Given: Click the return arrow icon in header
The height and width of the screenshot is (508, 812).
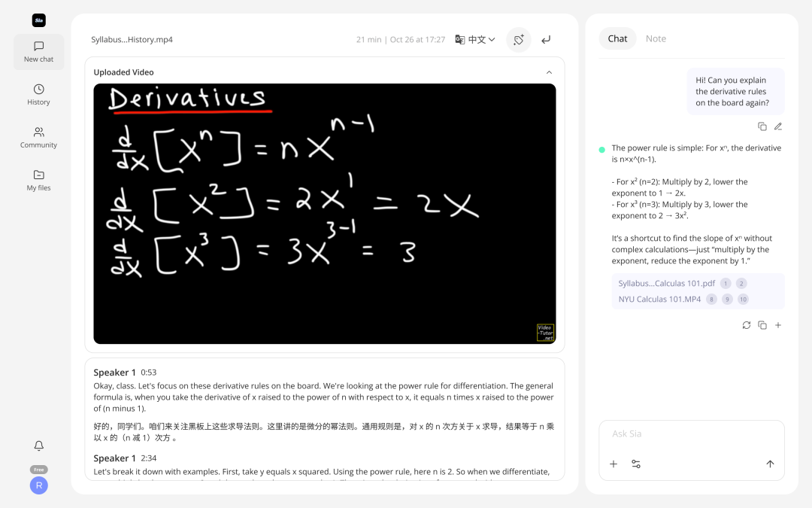Looking at the screenshot, I should (546, 39).
